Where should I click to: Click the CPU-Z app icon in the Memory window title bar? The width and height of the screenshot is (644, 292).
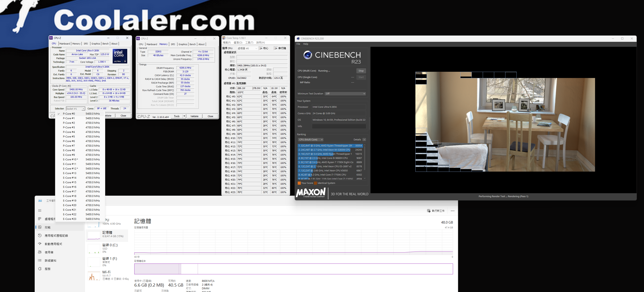pyautogui.click(x=138, y=38)
